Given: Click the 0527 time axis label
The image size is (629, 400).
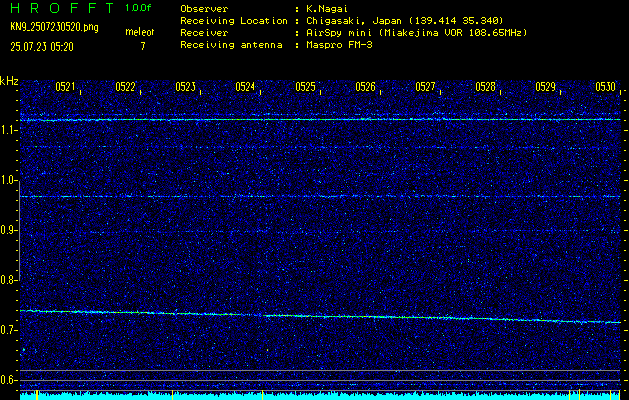Looking at the screenshot, I should click(425, 87).
